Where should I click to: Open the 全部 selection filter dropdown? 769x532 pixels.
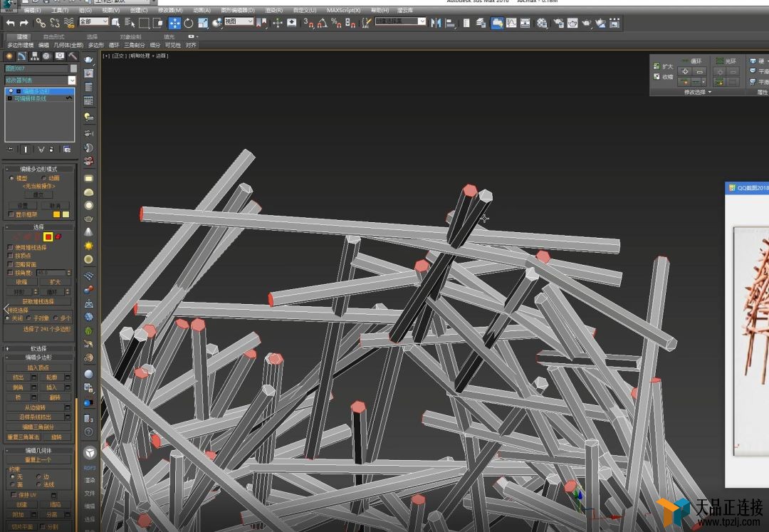coord(94,21)
